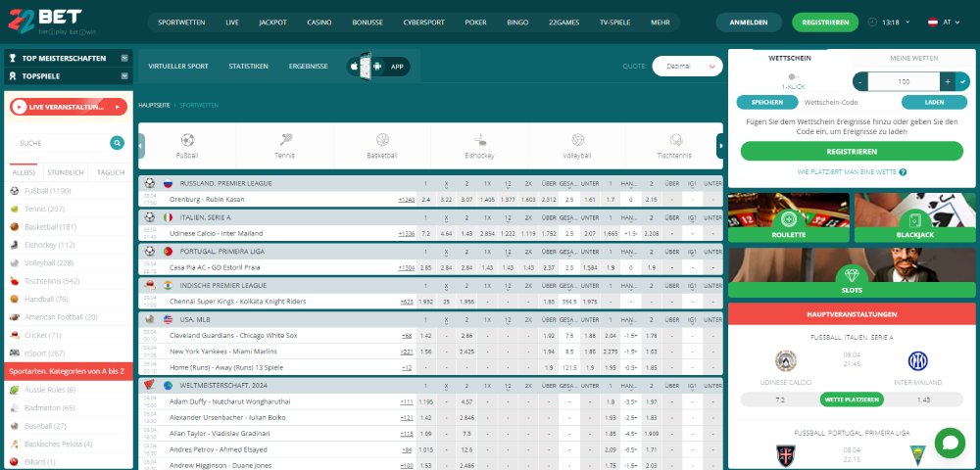Click the search magnifier icon in sidebar

tap(118, 143)
